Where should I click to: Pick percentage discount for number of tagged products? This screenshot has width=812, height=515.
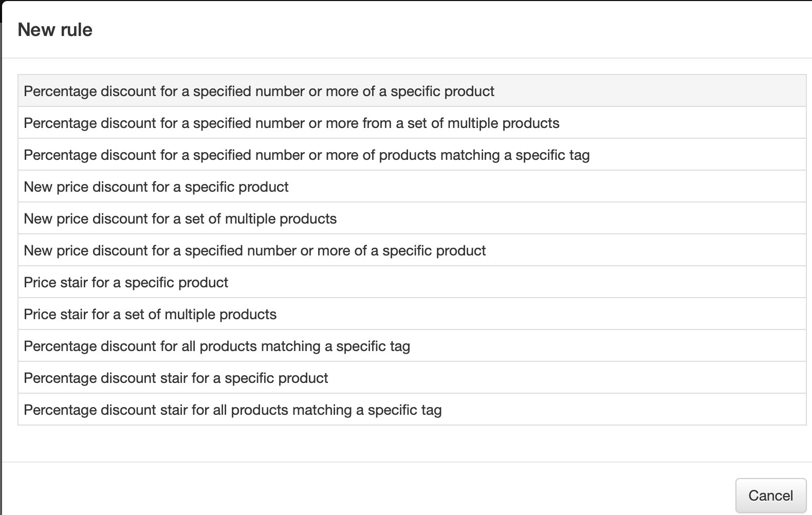(306, 155)
